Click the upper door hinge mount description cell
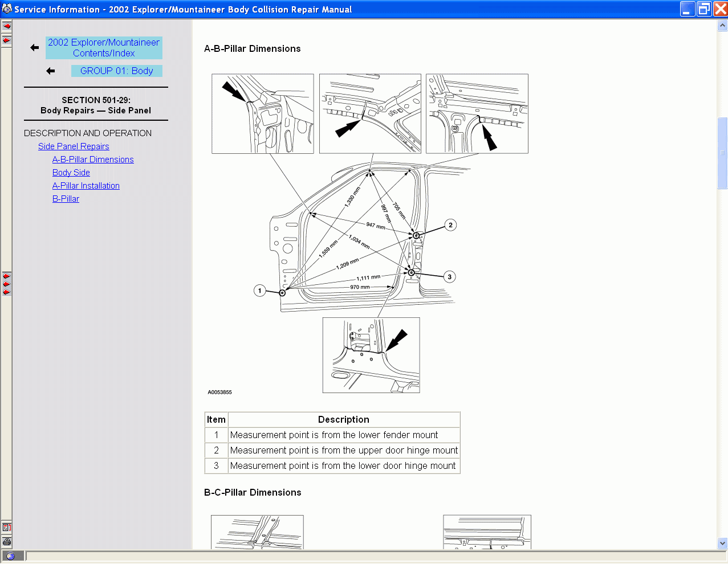 point(344,451)
